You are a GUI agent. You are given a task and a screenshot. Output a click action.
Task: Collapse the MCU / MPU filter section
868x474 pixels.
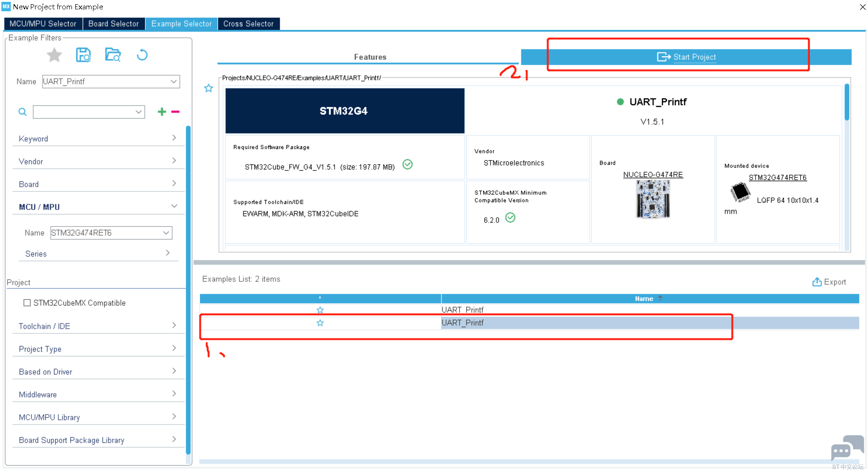pos(98,207)
